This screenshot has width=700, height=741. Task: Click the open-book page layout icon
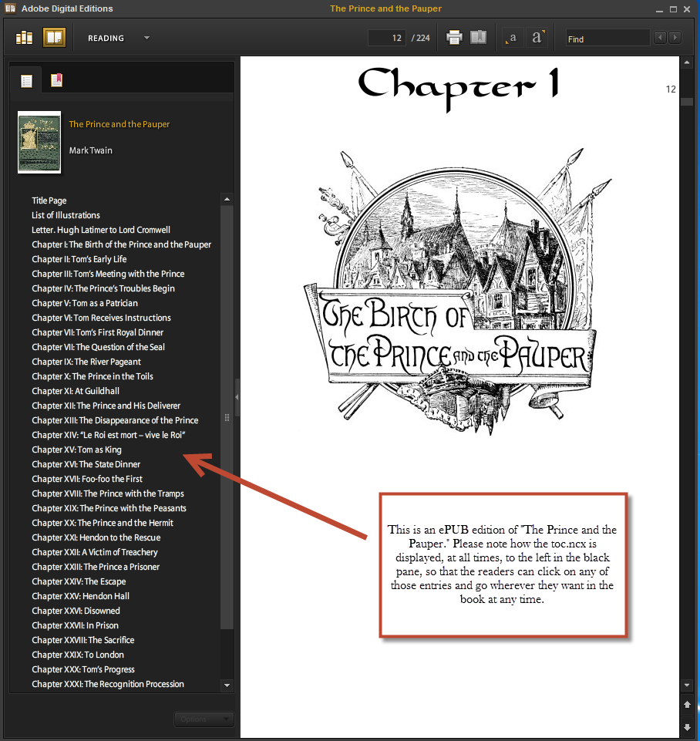(479, 38)
